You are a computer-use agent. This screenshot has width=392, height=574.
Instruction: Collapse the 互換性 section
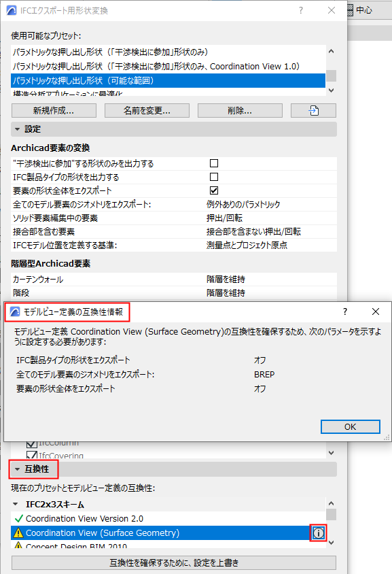(x=17, y=469)
